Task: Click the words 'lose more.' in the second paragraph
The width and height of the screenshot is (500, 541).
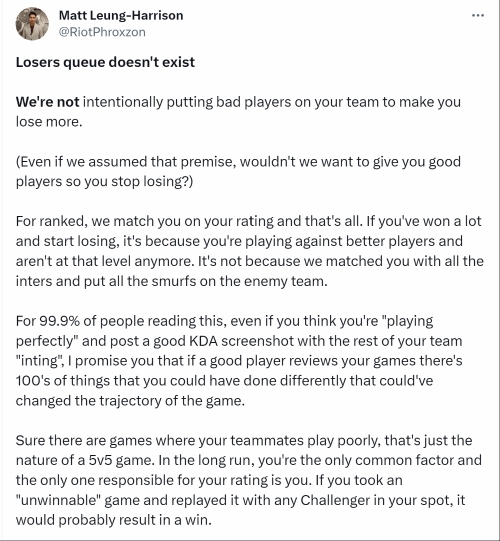Action: [x=49, y=122]
